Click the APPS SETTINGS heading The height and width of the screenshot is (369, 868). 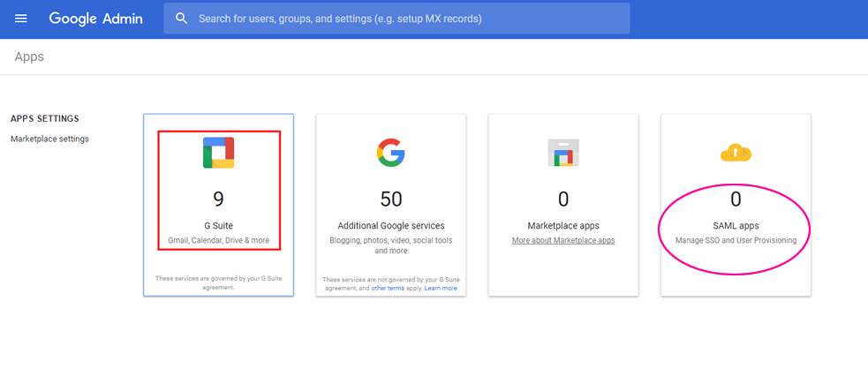tap(45, 119)
